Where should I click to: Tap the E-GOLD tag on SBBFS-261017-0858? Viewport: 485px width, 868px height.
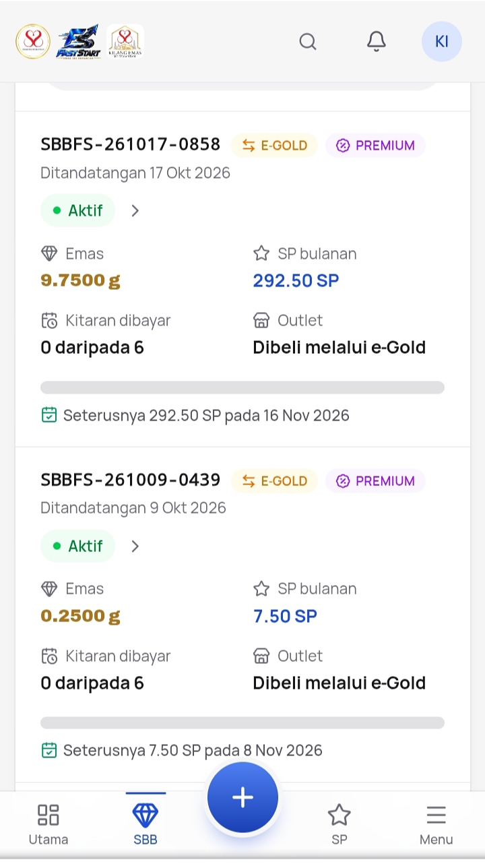(x=275, y=146)
